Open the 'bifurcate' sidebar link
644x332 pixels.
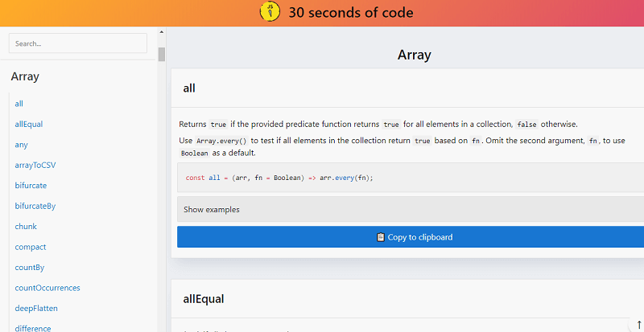point(31,186)
